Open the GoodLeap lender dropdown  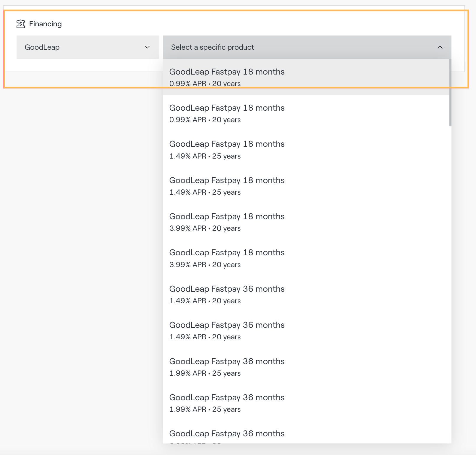(88, 47)
